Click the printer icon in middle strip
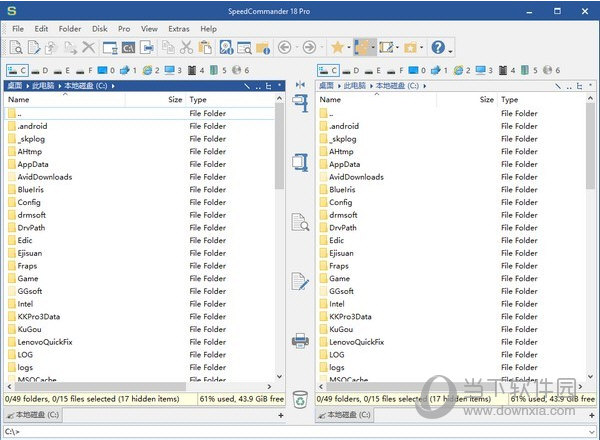 [x=300, y=340]
